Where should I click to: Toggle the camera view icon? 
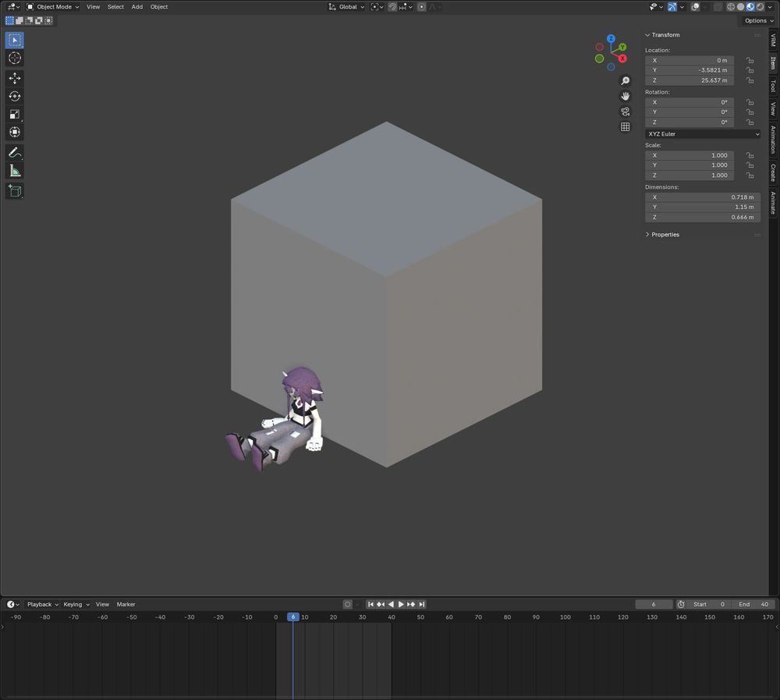[x=626, y=112]
